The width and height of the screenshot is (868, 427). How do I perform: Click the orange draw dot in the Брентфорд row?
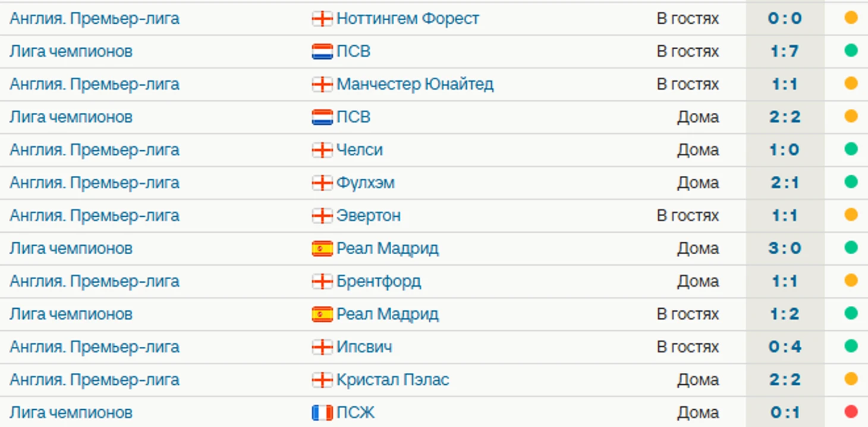coord(851,280)
